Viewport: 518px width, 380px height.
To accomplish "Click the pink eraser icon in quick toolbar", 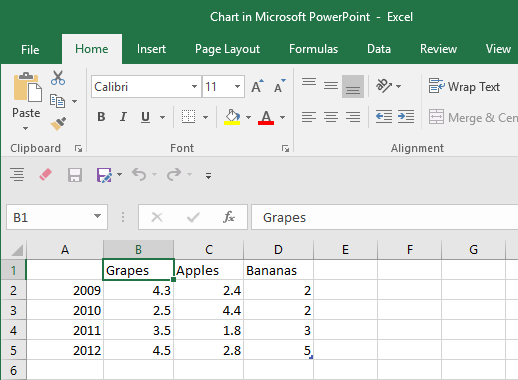I will 46,174.
